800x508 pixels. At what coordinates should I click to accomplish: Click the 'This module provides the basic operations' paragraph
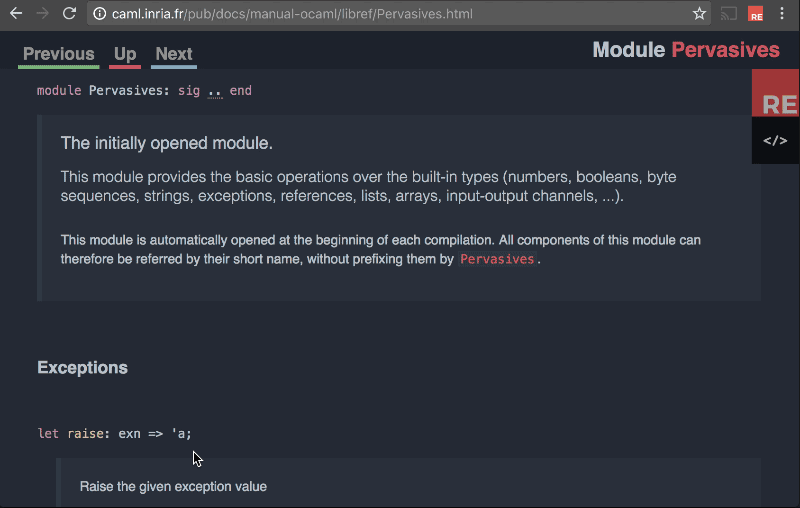click(368, 186)
